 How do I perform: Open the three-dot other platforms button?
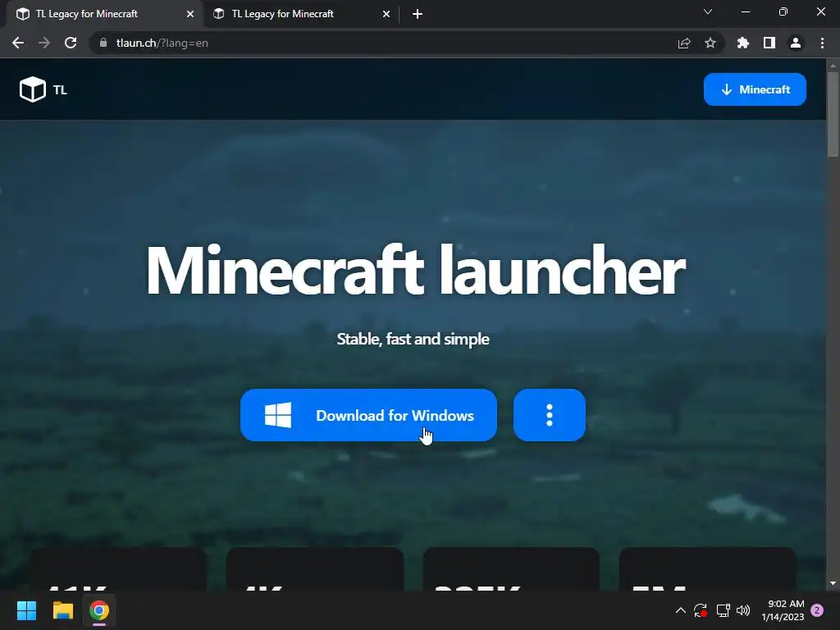point(549,415)
